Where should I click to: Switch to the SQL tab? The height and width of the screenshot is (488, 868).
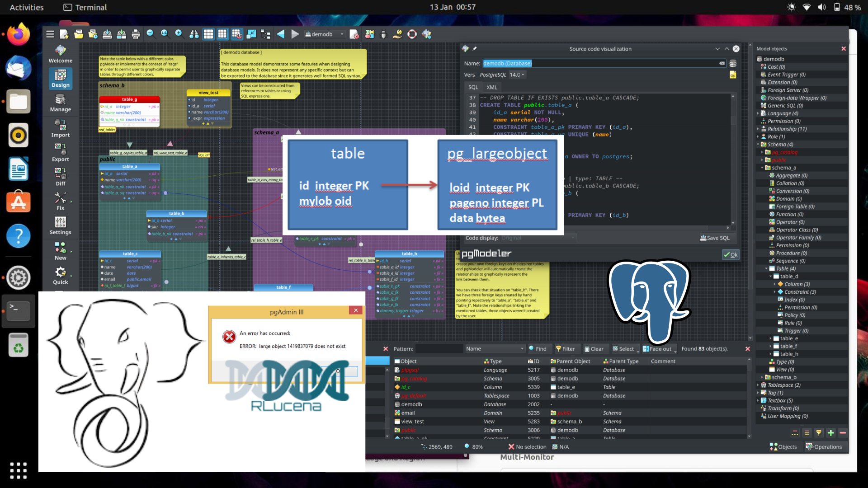(473, 87)
